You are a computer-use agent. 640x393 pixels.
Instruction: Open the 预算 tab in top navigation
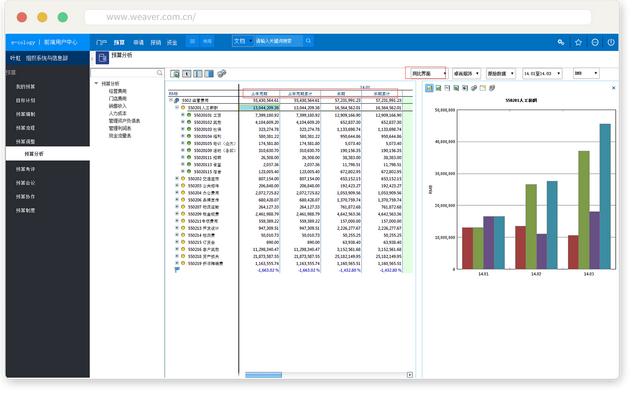point(119,42)
